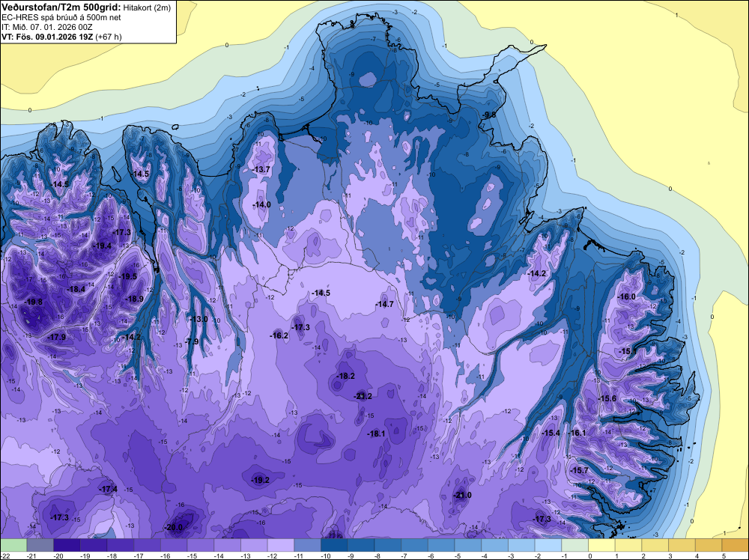Screen dimensions: 749x560
Task: Click the -19.4 temperature label
Action: [102, 246]
